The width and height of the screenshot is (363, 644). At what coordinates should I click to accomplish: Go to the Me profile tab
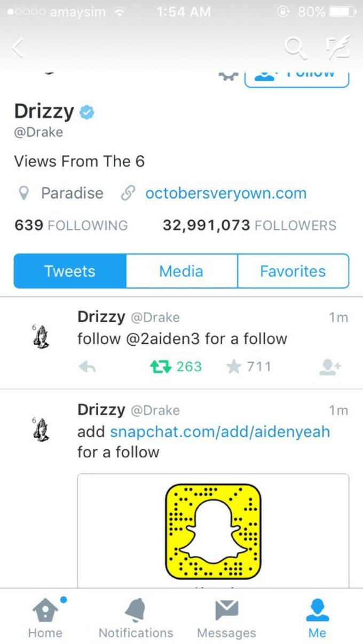tap(317, 617)
